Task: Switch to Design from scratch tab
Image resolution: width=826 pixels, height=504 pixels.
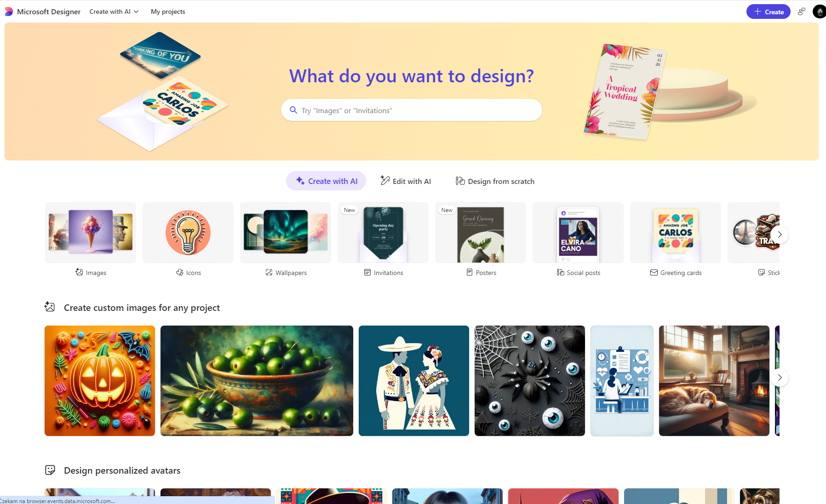Action: click(x=495, y=181)
